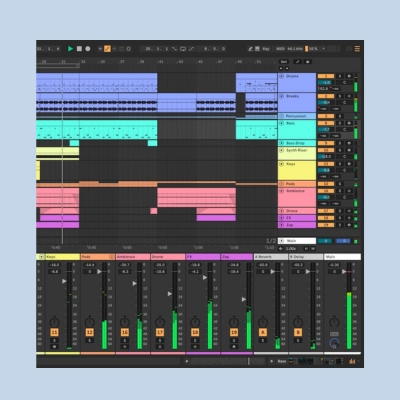Collapse the Ambience track unfold arrow

click(281, 191)
